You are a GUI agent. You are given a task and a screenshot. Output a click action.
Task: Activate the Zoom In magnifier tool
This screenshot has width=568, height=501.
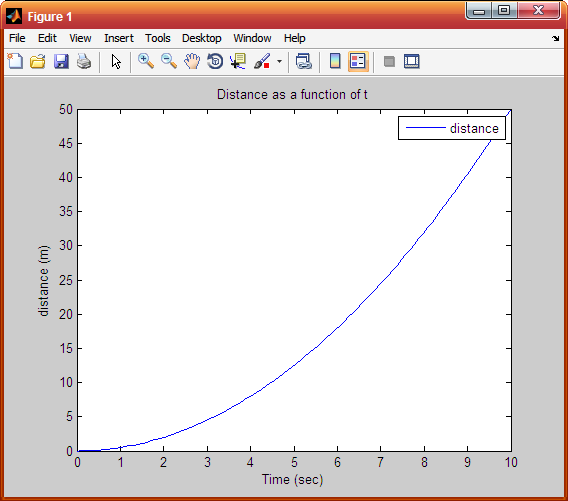[x=146, y=61]
